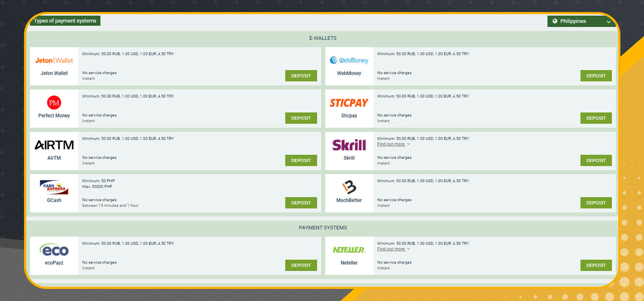Click DEPOSIT for Jeton Wallet
The image size is (644, 301).
pyautogui.click(x=301, y=76)
